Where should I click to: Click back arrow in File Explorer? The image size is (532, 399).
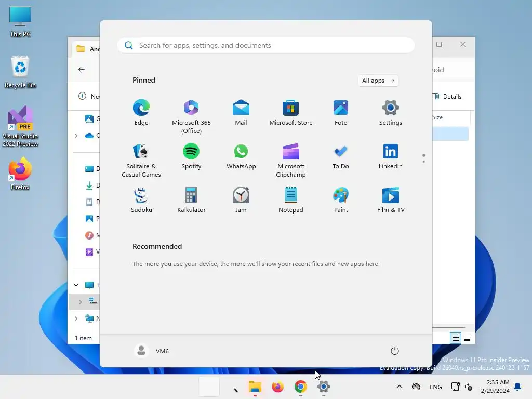[82, 70]
